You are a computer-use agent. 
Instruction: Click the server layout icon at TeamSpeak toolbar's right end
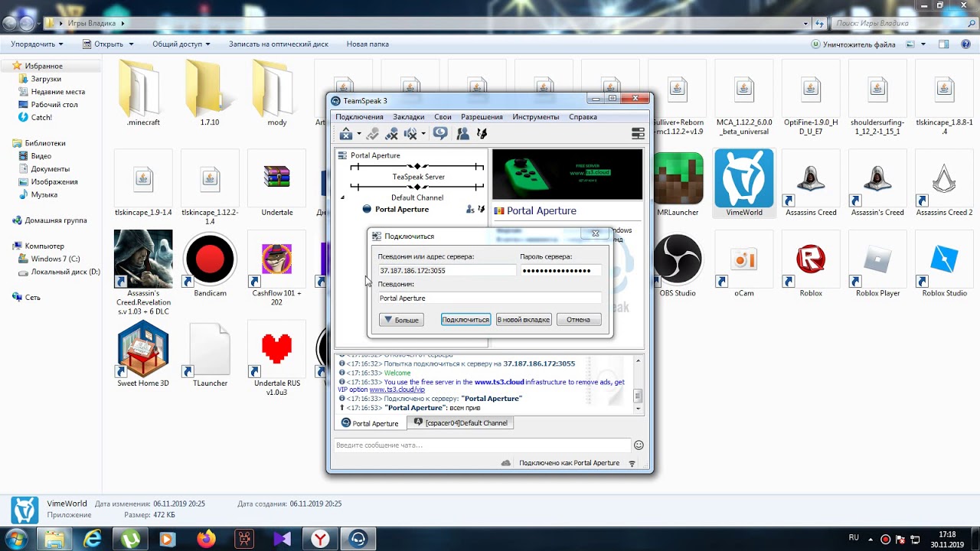[638, 134]
